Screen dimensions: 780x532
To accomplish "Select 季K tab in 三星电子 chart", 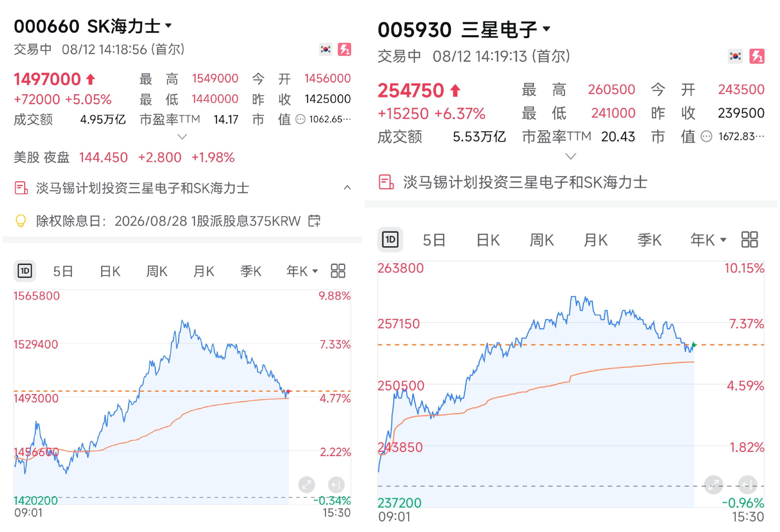I will 649,240.
